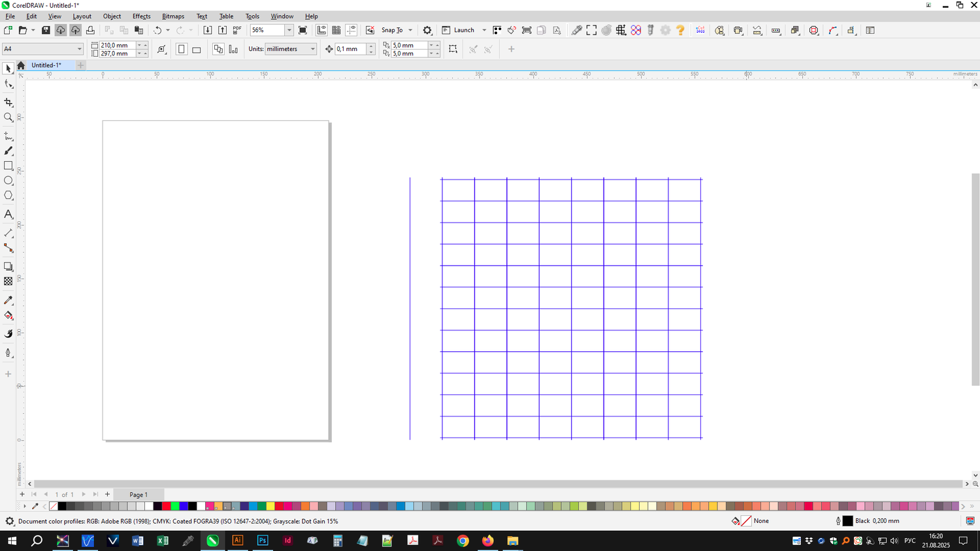Undo the last action
Viewport: 980px width, 551px height.
click(157, 30)
